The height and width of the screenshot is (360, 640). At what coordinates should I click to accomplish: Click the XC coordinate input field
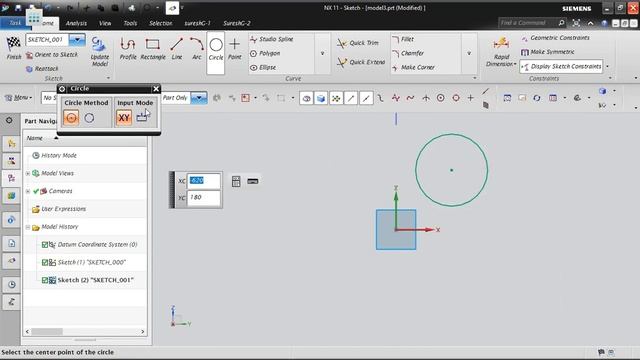click(204, 181)
